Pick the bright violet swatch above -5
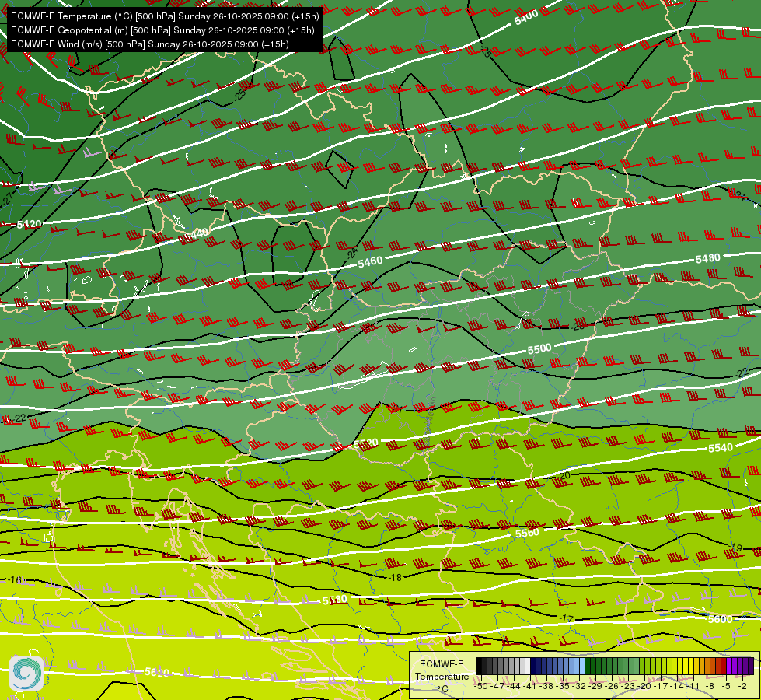The height and width of the screenshot is (700, 761). tap(729, 666)
